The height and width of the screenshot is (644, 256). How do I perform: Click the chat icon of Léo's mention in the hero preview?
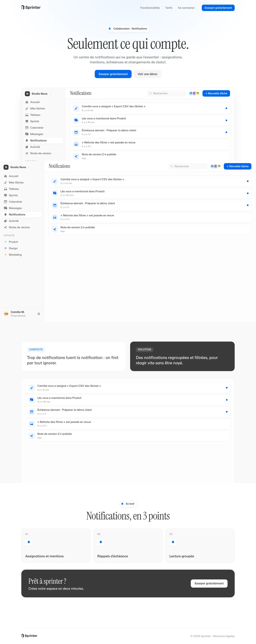pyautogui.click(x=76, y=120)
